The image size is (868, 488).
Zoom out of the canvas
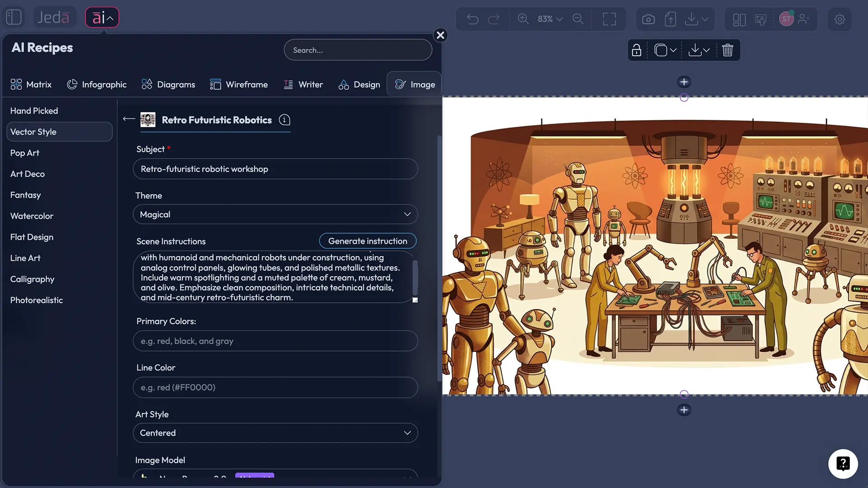578,19
